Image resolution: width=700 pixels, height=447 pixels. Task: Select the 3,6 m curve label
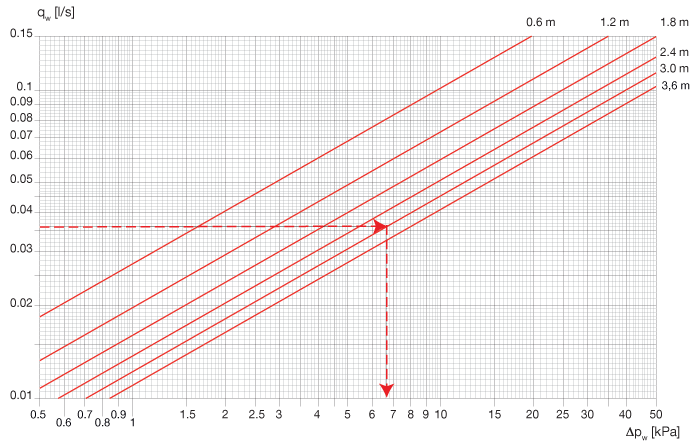point(675,85)
